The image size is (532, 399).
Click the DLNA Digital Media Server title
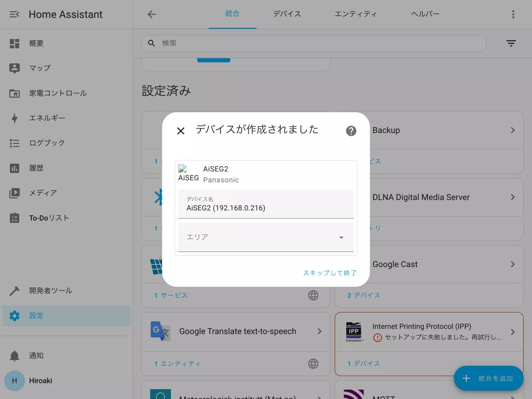tap(421, 197)
